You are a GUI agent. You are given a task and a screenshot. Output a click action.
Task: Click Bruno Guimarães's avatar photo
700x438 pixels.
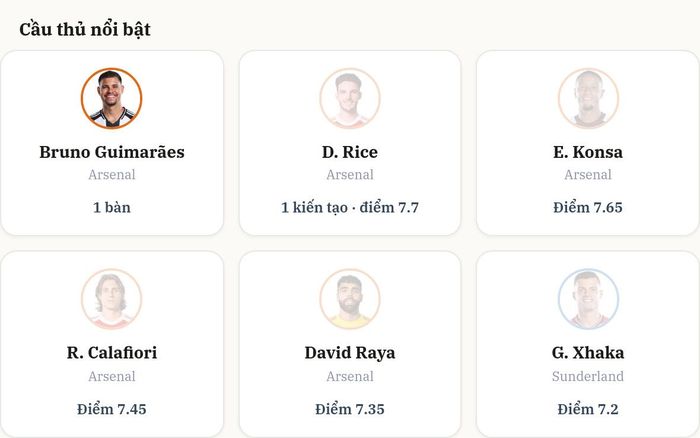(x=112, y=98)
